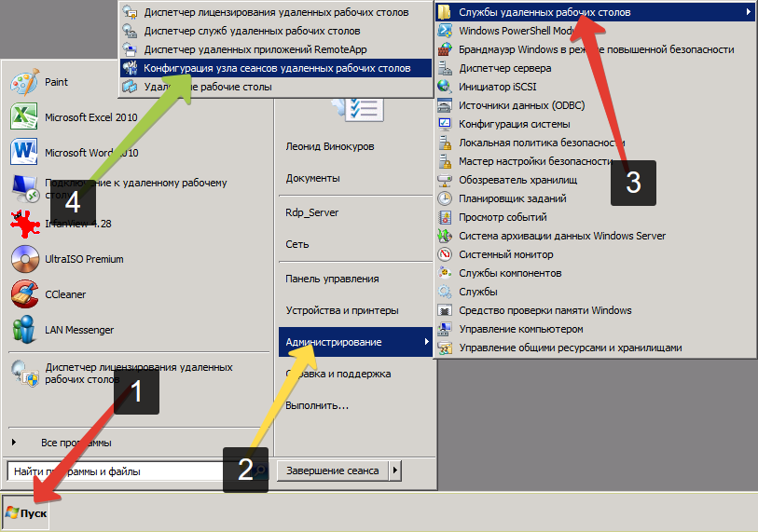The image size is (758, 532).
Task: Click the Remote Desktop Connection icon
Action: (x=25, y=188)
